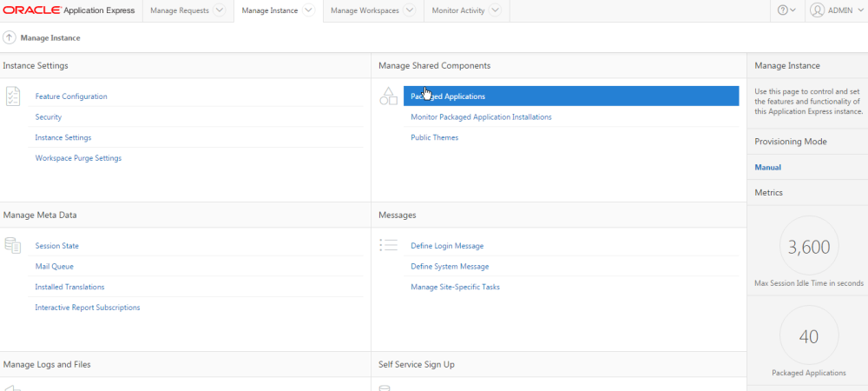Click the Manage Meta Data database icon
Screen dimensions: 868x391
point(13,246)
